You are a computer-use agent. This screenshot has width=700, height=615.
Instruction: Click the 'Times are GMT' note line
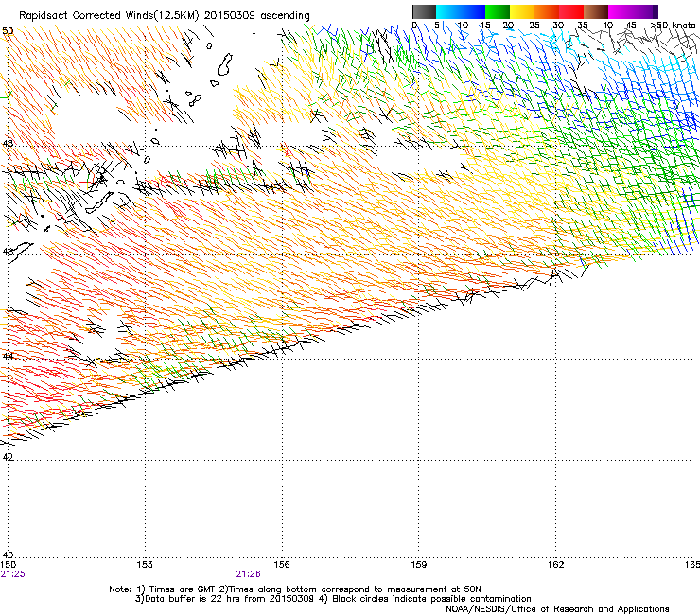[x=295, y=589]
